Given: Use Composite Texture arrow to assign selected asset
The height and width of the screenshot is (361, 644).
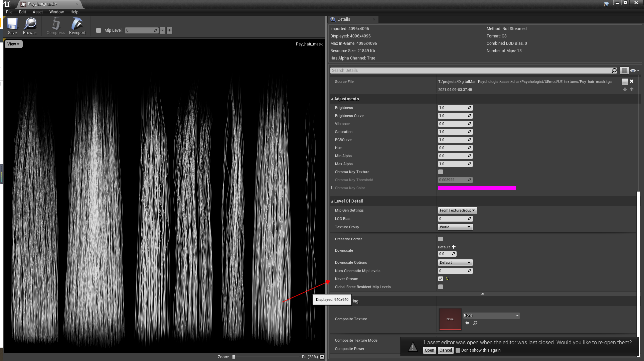Looking at the screenshot, I should point(467,323).
